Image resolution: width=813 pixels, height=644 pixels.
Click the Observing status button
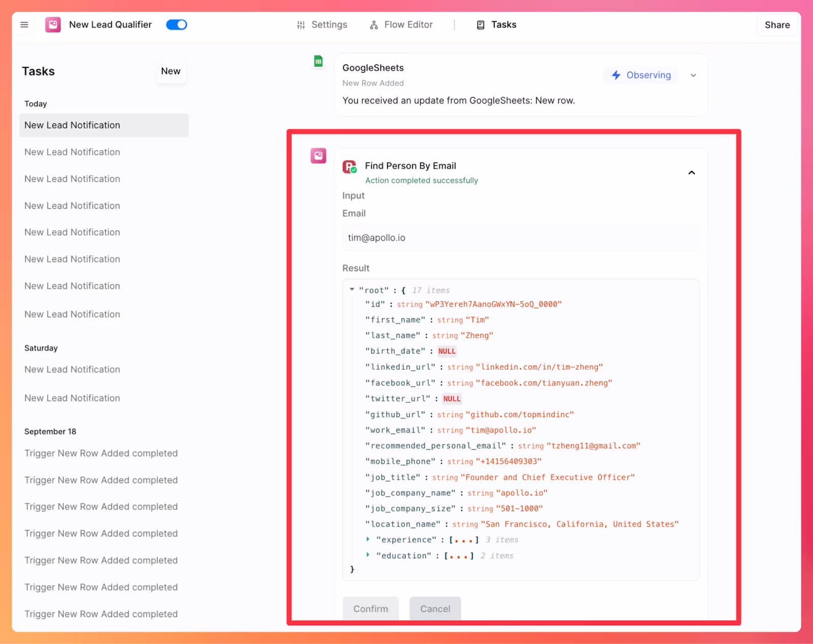click(x=641, y=75)
